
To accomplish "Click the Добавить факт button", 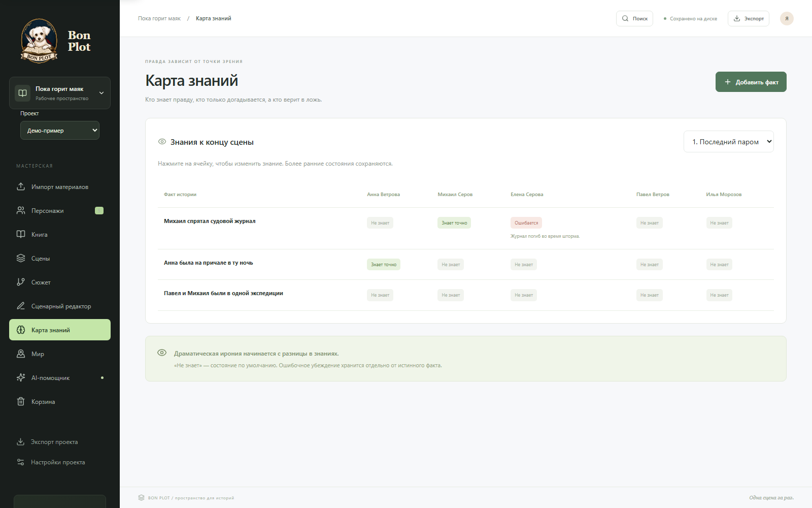I will click(x=751, y=82).
